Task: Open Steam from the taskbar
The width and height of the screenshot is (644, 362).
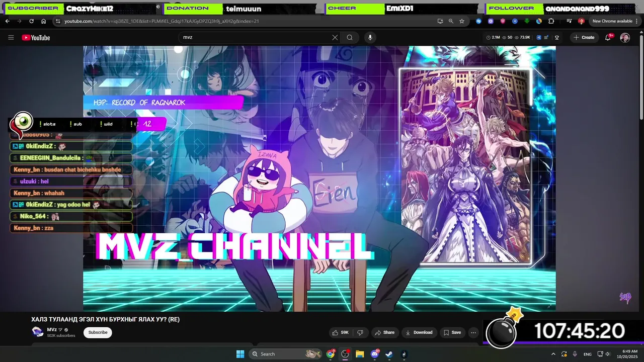Action: [389, 354]
